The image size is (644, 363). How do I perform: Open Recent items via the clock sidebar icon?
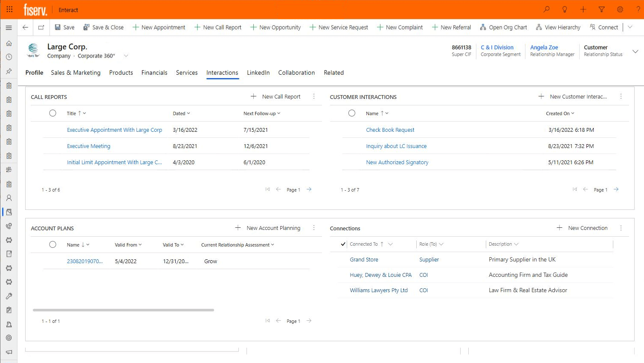[x=9, y=57]
